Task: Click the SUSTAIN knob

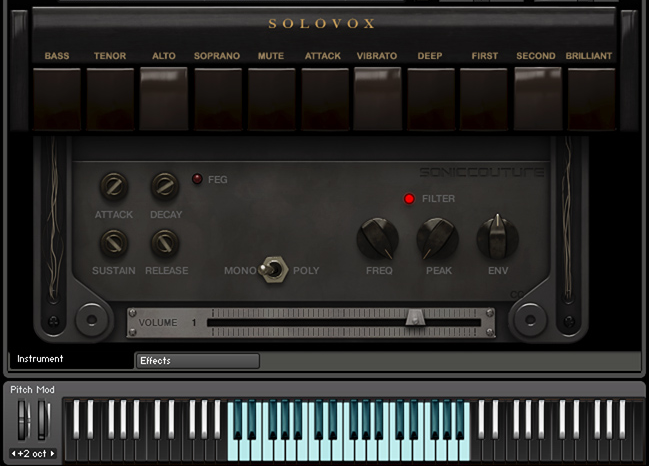Action: coord(114,243)
